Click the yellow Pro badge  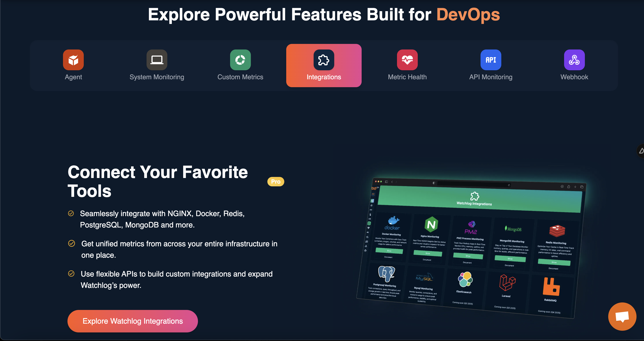[x=276, y=181]
